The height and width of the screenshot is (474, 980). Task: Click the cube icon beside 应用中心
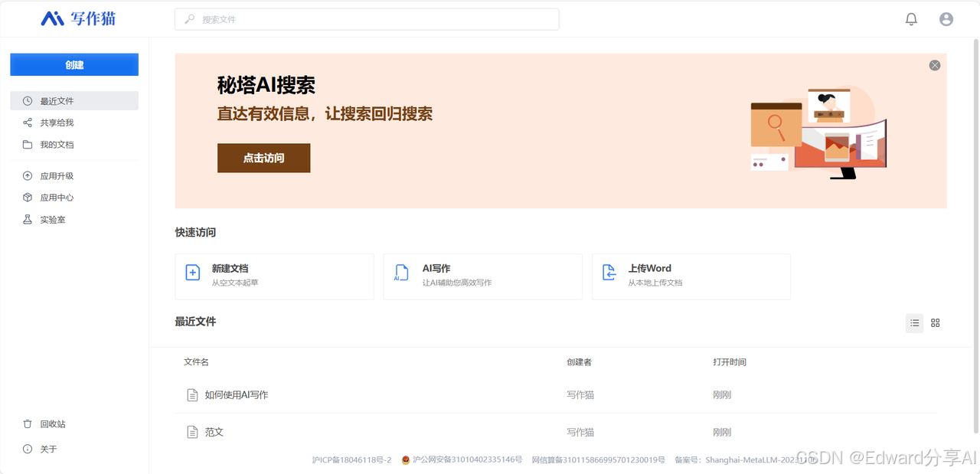28,198
